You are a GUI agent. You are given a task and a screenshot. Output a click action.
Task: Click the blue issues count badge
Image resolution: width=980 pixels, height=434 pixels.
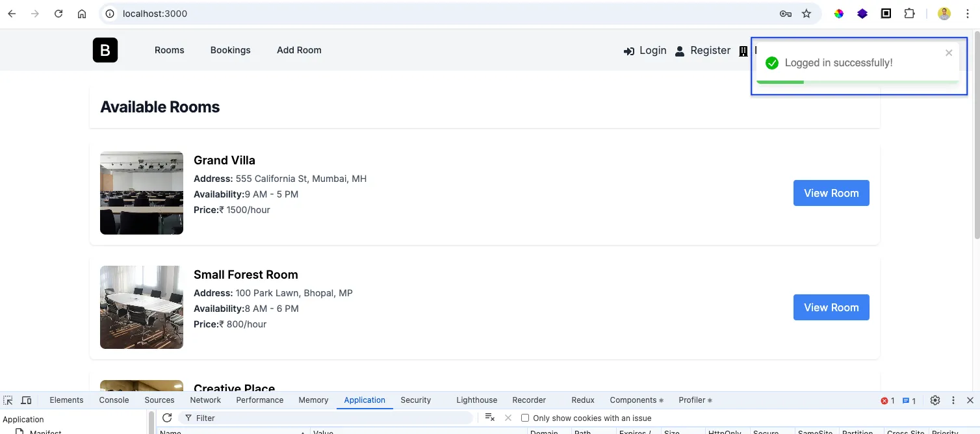coord(909,401)
